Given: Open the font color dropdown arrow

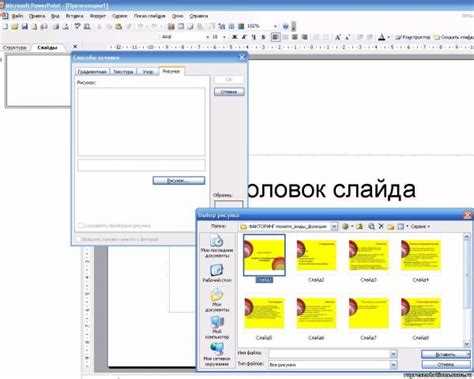Looking at the screenshot, I should (389, 37).
